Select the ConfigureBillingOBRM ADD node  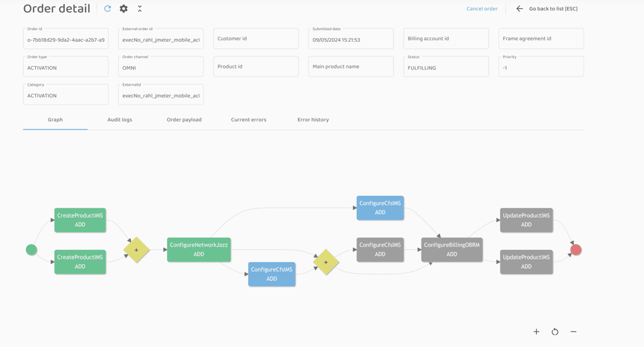coord(452,249)
